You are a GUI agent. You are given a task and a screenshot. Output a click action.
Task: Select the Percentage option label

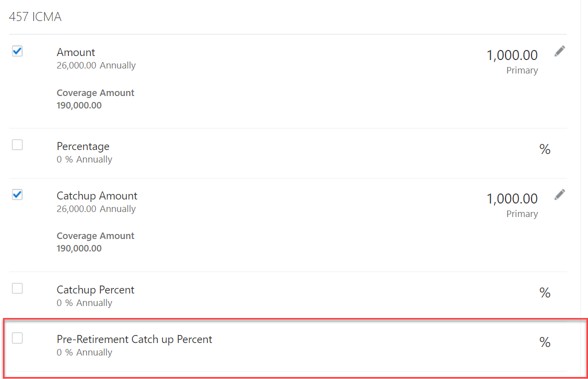[x=83, y=146]
